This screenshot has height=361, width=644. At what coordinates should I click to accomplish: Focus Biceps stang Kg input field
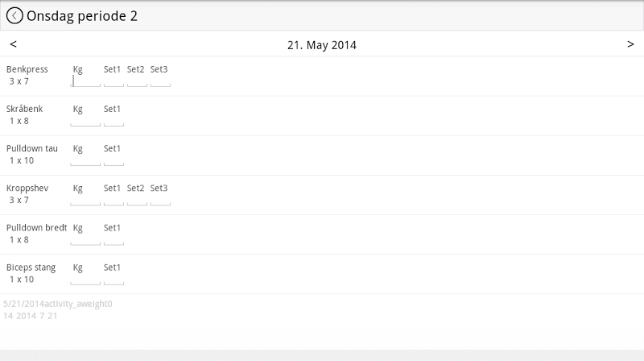85,278
